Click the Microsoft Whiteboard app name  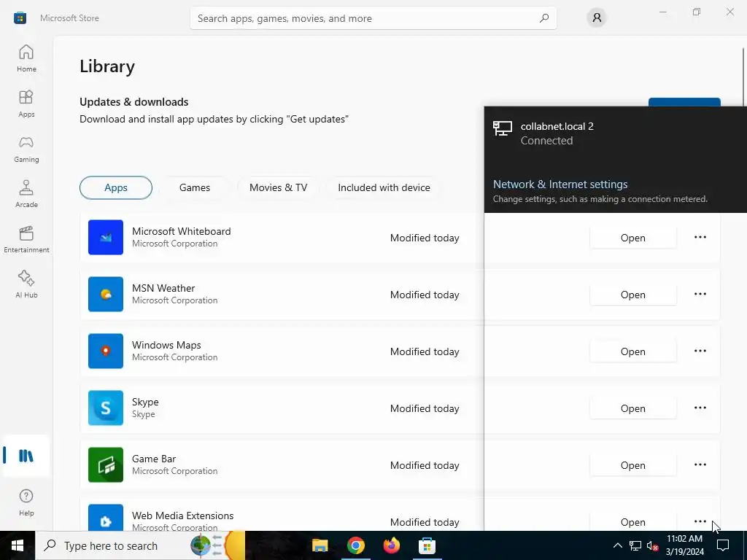pyautogui.click(x=181, y=231)
